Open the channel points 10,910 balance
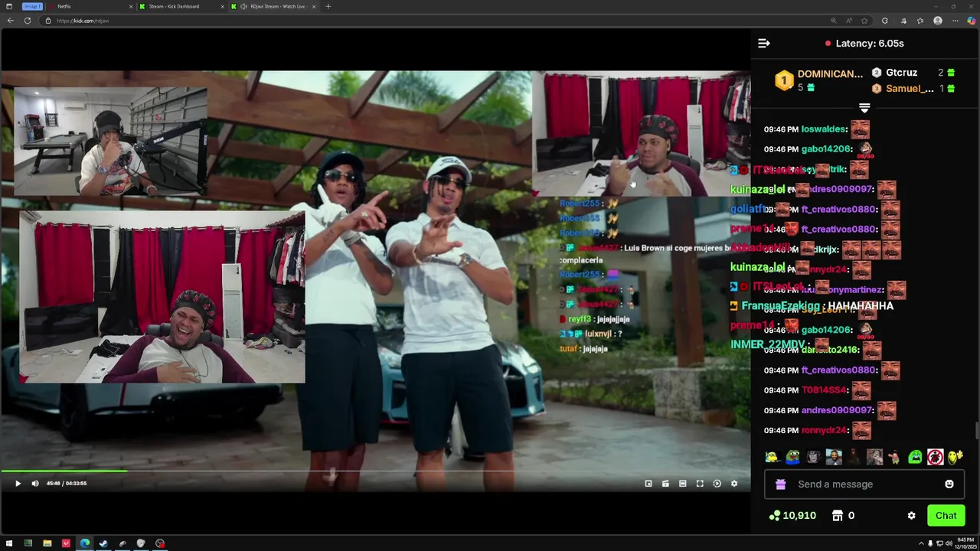Screen dimensions: 980x551 pyautogui.click(x=792, y=516)
